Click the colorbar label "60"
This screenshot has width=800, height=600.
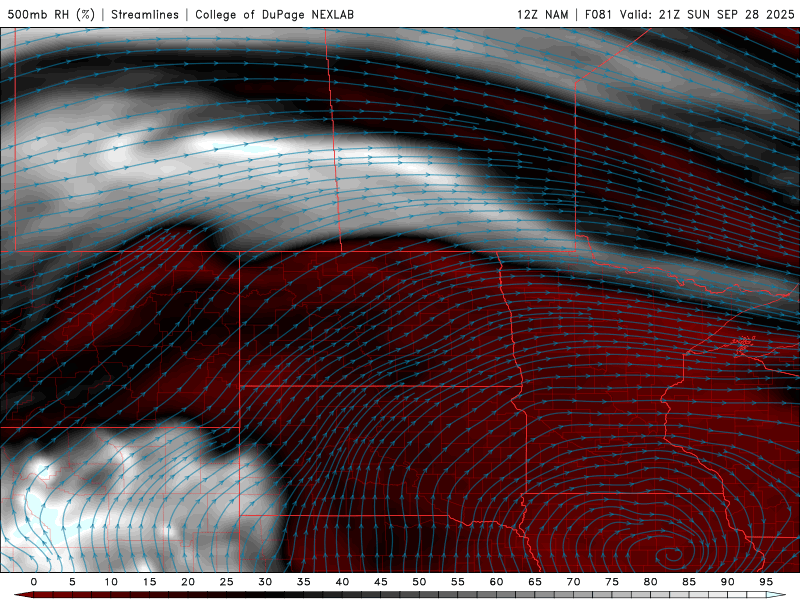[x=496, y=582]
